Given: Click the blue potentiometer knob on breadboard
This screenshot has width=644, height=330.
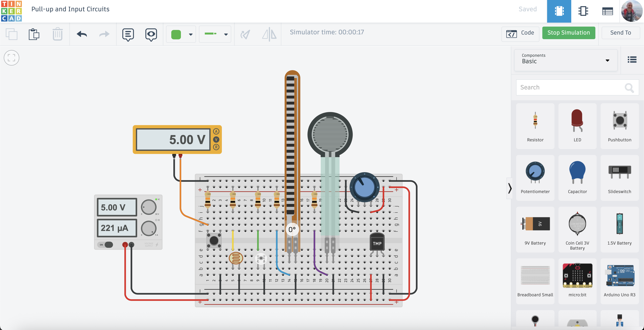Looking at the screenshot, I should point(365,187).
